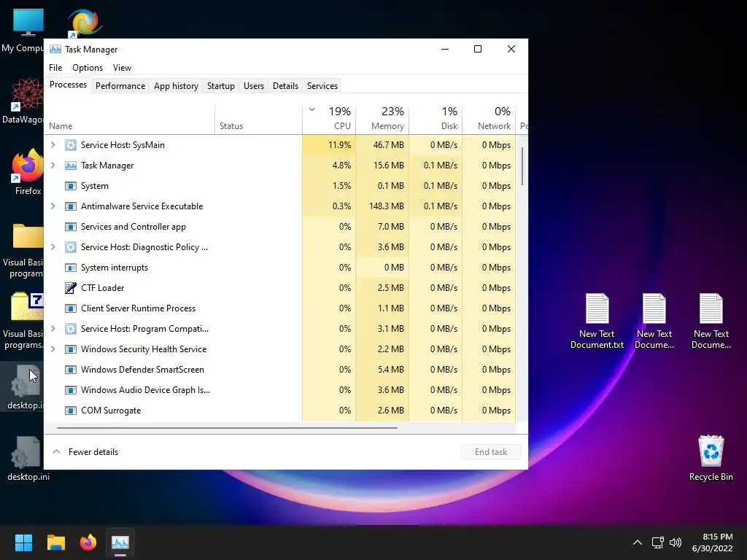The image size is (747, 560).
Task: Switch to the Startup tab
Action: (x=220, y=86)
